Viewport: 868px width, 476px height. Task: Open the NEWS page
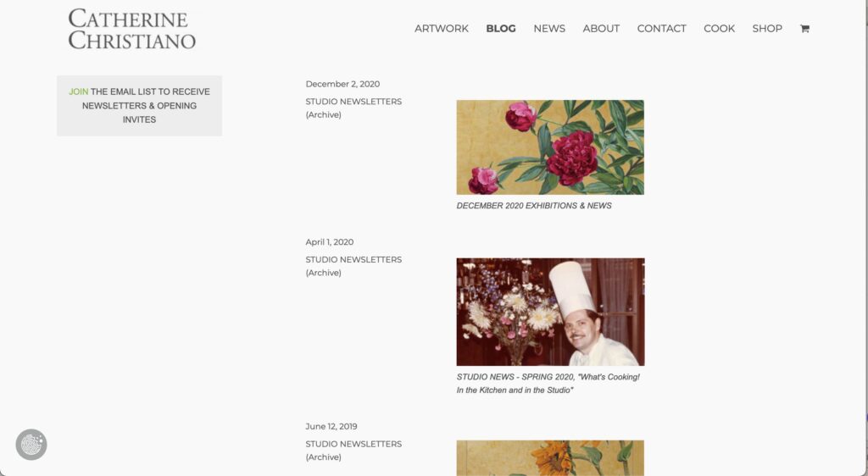(x=549, y=29)
